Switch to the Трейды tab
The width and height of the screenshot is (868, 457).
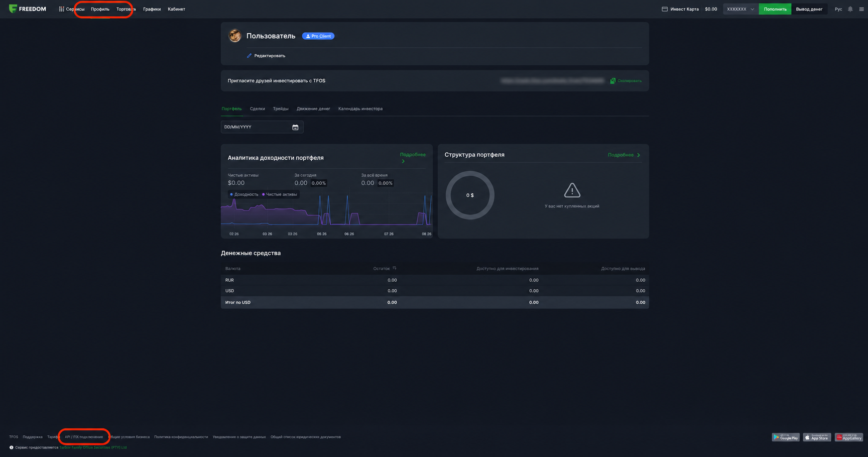(281, 108)
